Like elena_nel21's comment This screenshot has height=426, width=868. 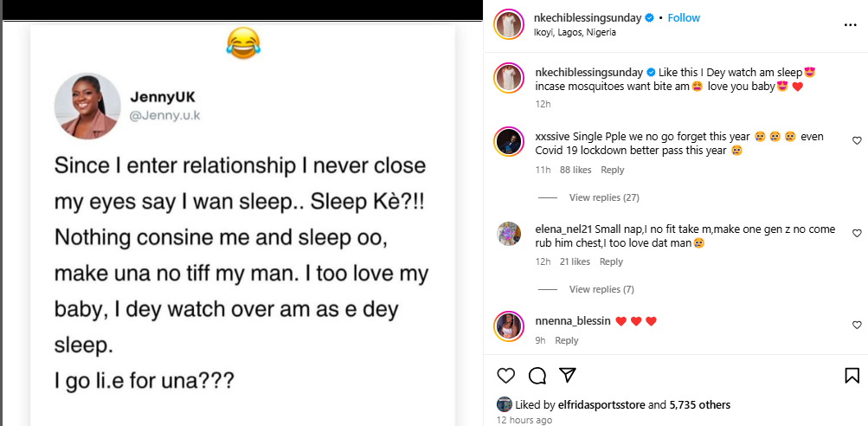pos(857,233)
